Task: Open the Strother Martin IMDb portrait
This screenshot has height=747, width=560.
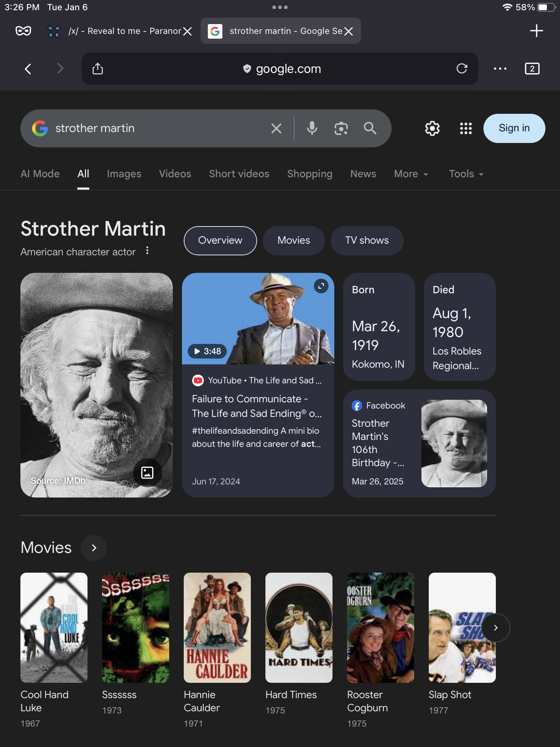Action: point(97,385)
